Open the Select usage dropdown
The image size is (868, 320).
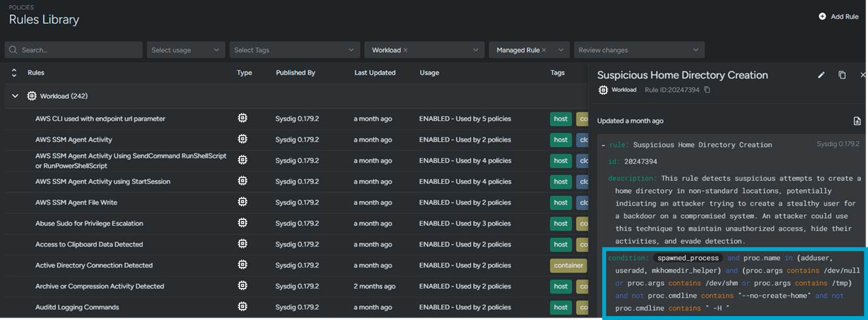pos(186,50)
